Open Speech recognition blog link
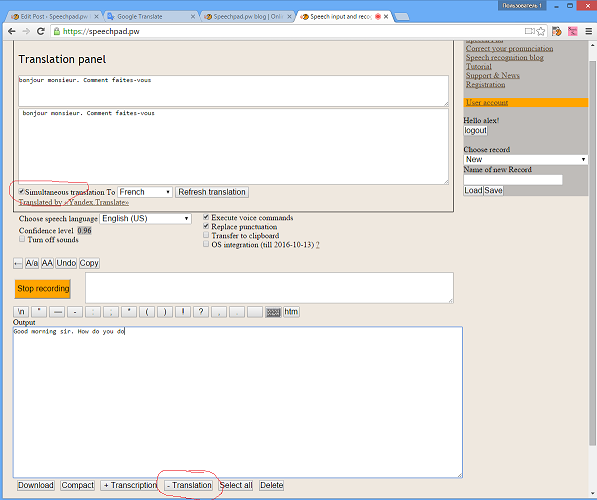This screenshot has width=597, height=500. pos(504,58)
